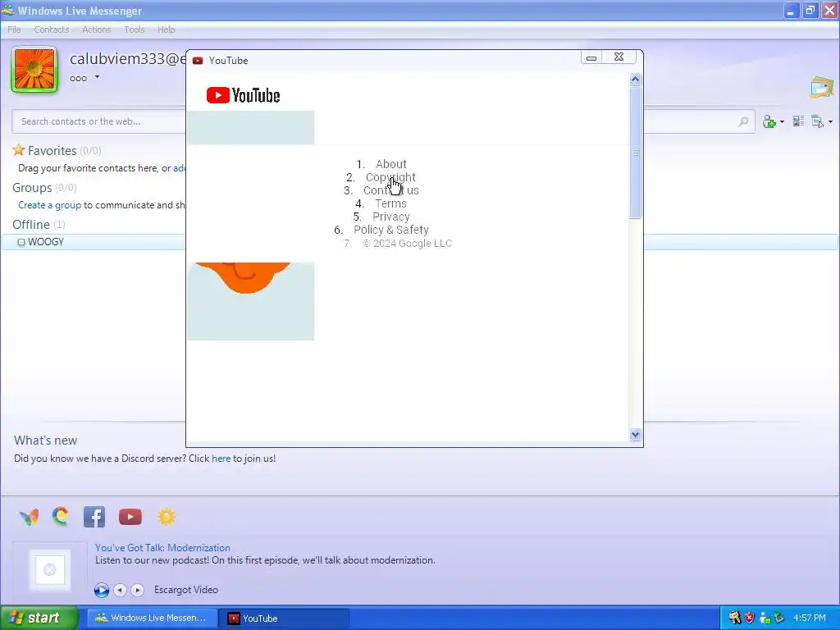Collapse the Offline contacts group
The width and height of the screenshot is (840, 630).
coord(31,225)
